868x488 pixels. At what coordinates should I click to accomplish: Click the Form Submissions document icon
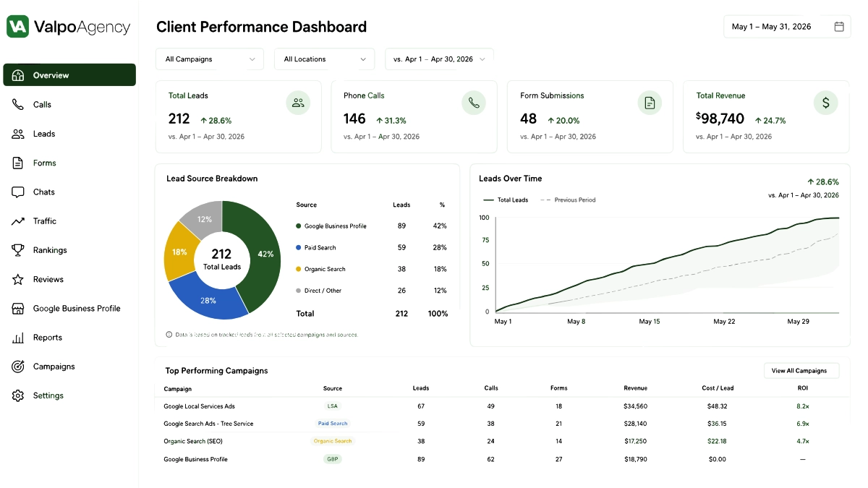[x=650, y=103]
